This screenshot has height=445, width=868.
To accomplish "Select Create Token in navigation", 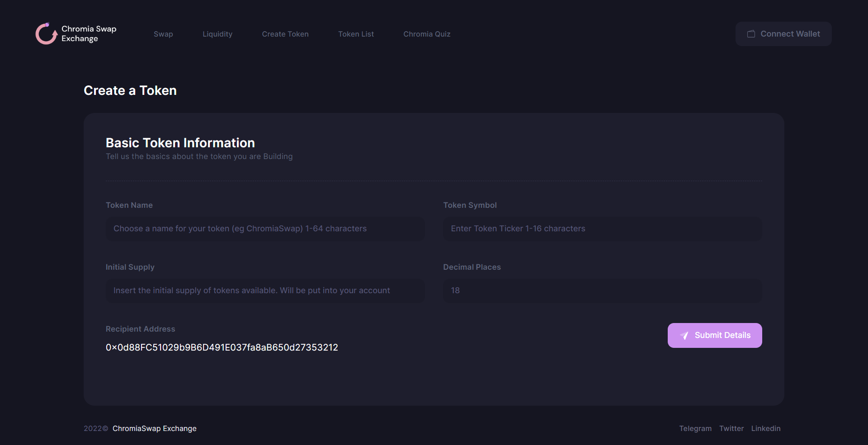I will [x=285, y=34].
